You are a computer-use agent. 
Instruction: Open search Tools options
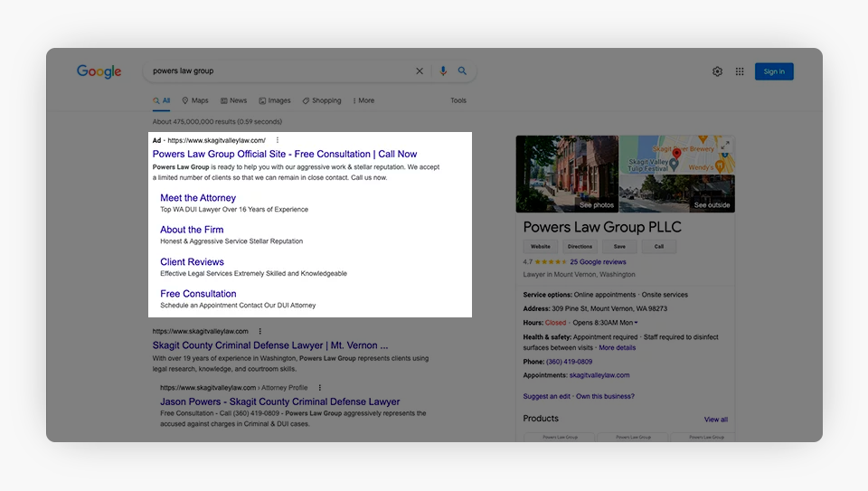pos(458,100)
